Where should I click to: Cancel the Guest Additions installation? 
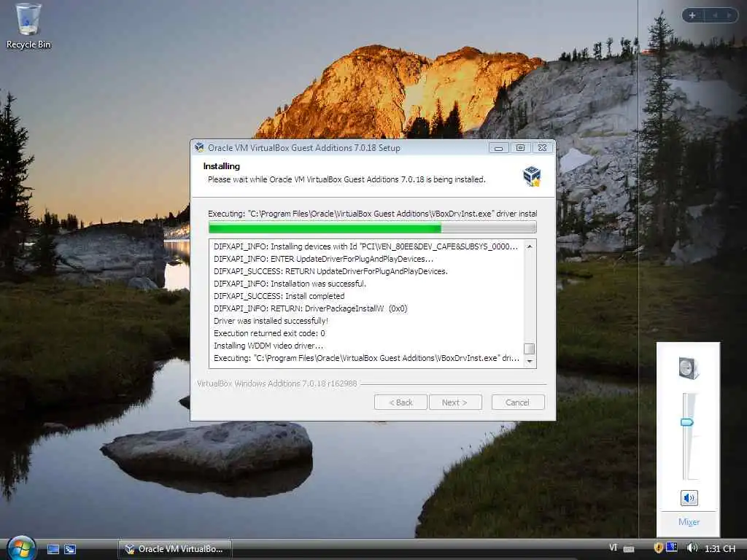(518, 402)
